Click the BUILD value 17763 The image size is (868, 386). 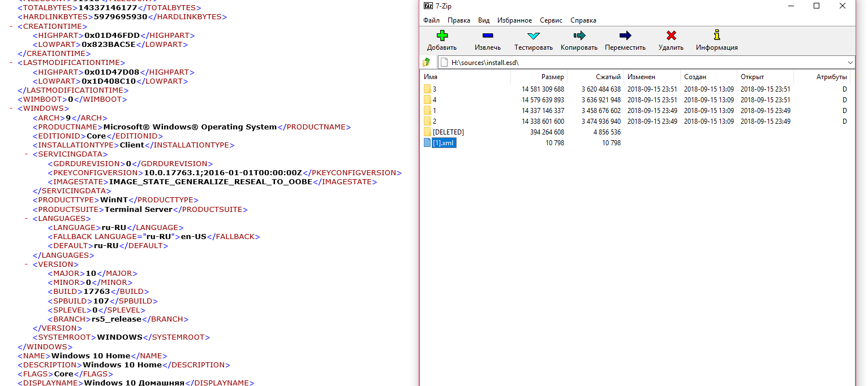point(97,292)
